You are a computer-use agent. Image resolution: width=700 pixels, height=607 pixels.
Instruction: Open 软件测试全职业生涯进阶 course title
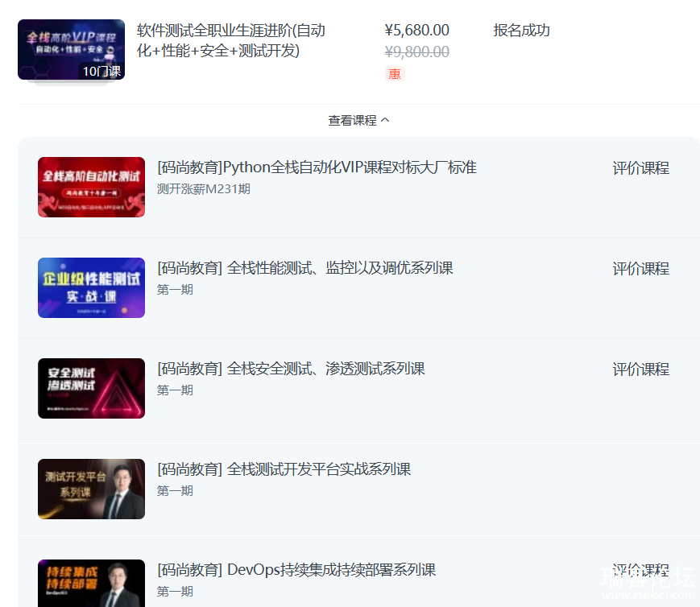point(231,40)
